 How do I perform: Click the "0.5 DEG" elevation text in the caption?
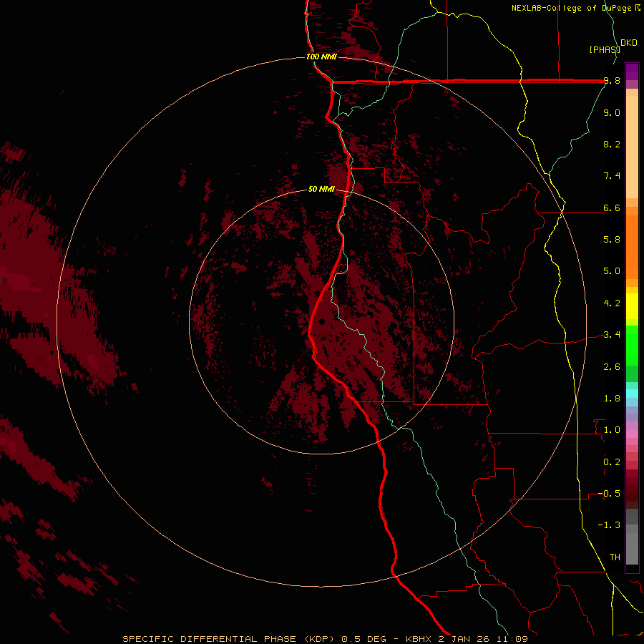364,639
